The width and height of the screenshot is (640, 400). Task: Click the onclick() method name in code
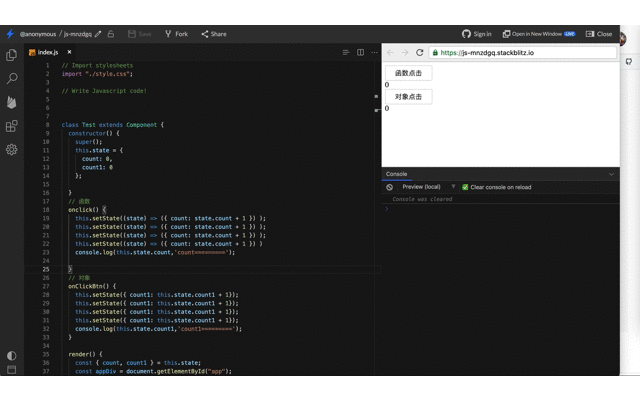click(x=83, y=210)
